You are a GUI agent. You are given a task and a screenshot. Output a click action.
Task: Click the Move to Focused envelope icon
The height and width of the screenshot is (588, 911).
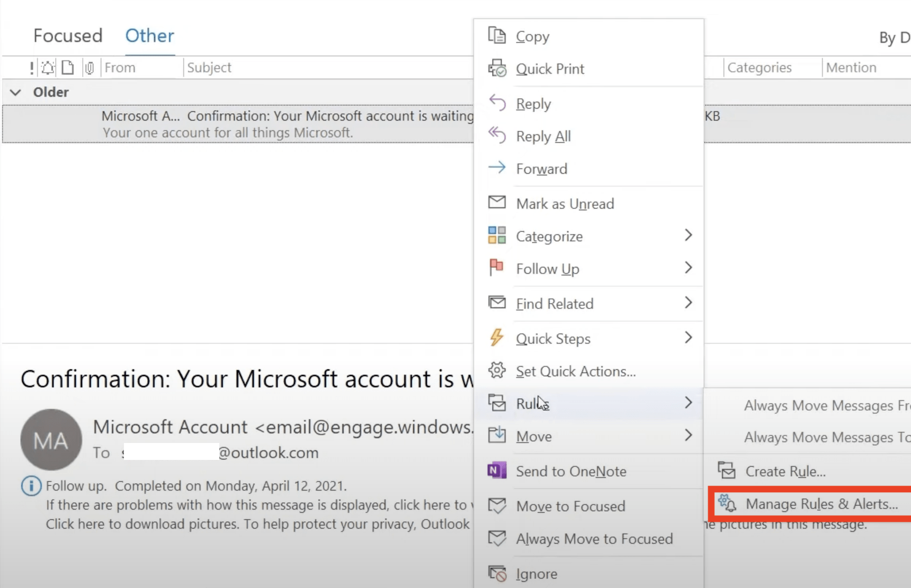tap(497, 506)
